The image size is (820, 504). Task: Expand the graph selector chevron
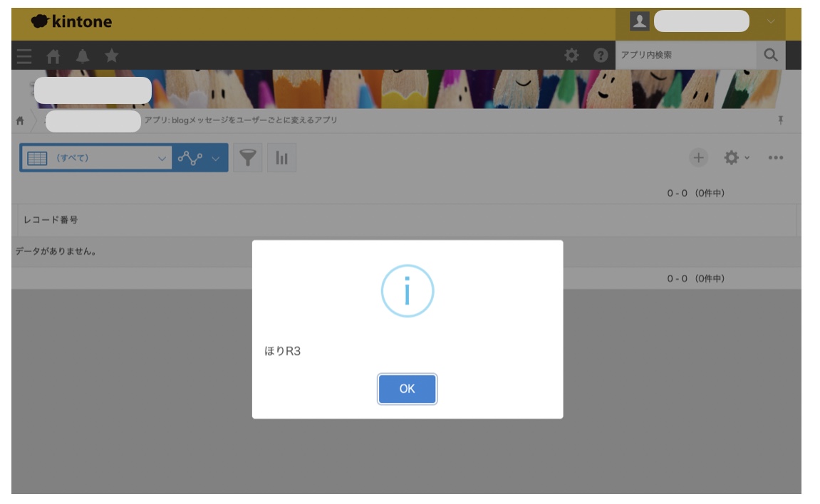point(215,158)
